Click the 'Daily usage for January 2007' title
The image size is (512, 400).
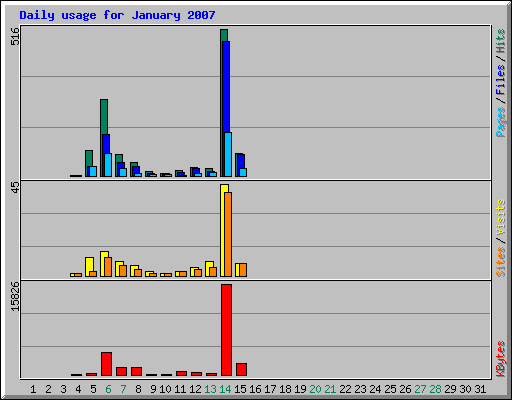[x=117, y=15]
